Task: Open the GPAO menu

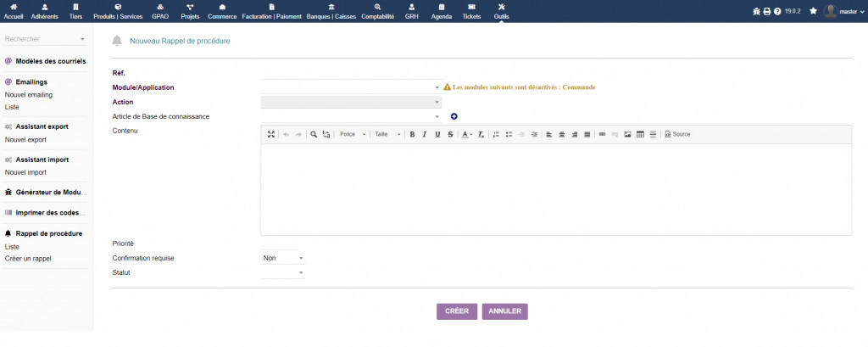Action: (x=160, y=12)
